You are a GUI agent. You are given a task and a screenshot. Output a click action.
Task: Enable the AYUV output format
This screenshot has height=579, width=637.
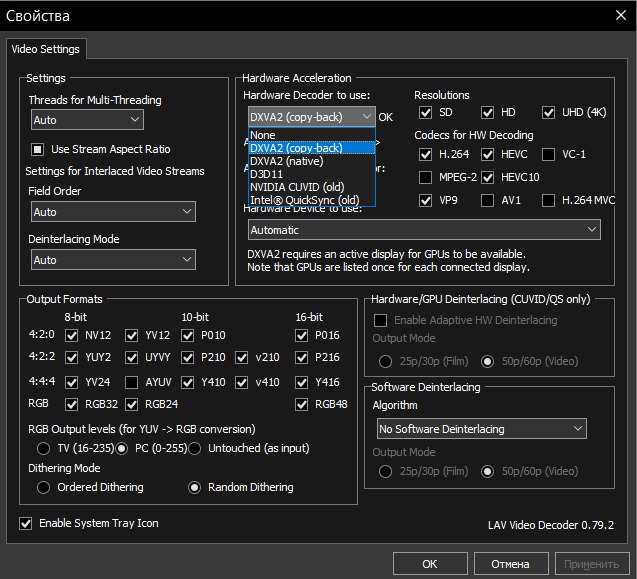pos(132,382)
